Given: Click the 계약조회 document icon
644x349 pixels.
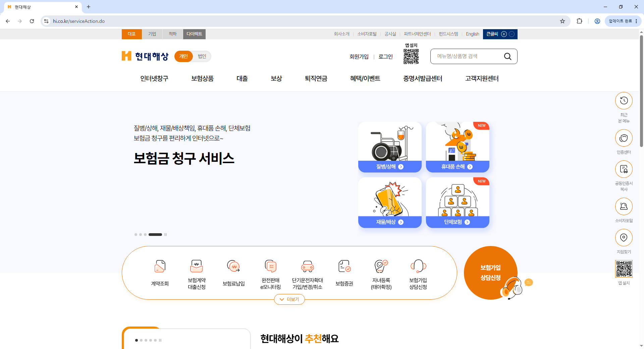Looking at the screenshot, I should pyautogui.click(x=160, y=266).
